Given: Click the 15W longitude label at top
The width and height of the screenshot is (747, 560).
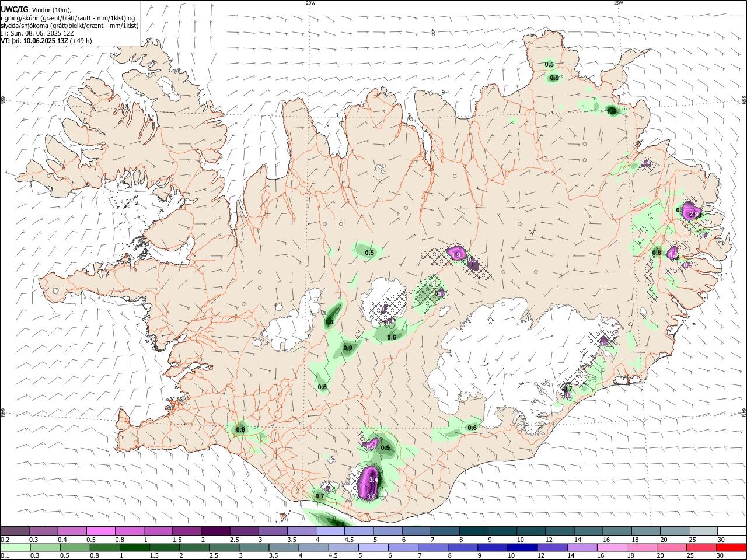Looking at the screenshot, I should (617, 3).
